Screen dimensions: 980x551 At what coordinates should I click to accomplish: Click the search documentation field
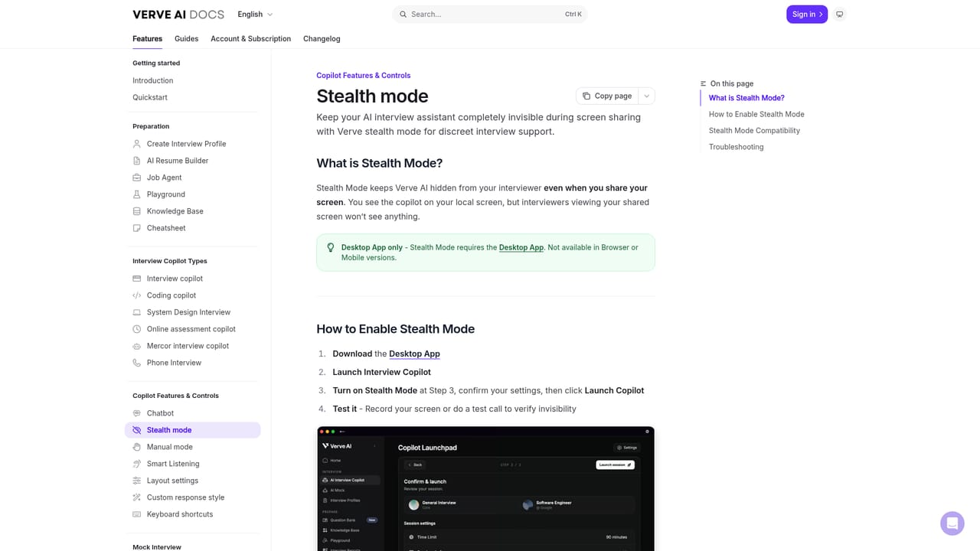[490, 15]
